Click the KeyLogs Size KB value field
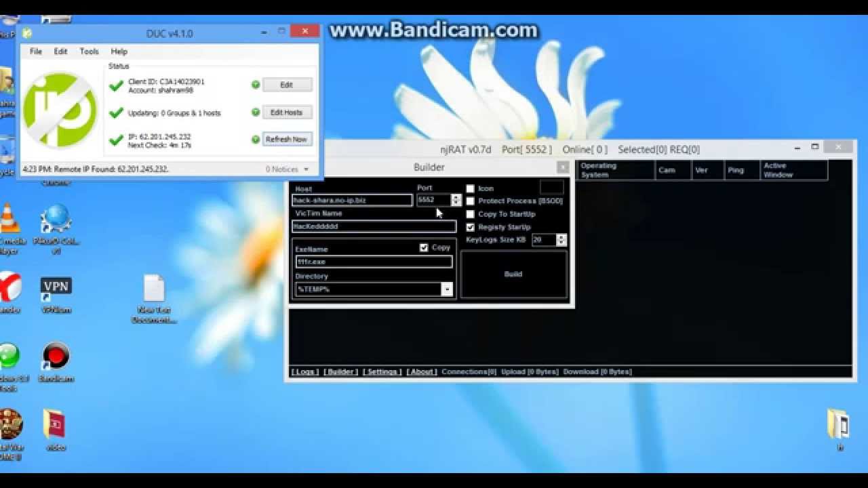This screenshot has height=488, width=868. click(544, 240)
